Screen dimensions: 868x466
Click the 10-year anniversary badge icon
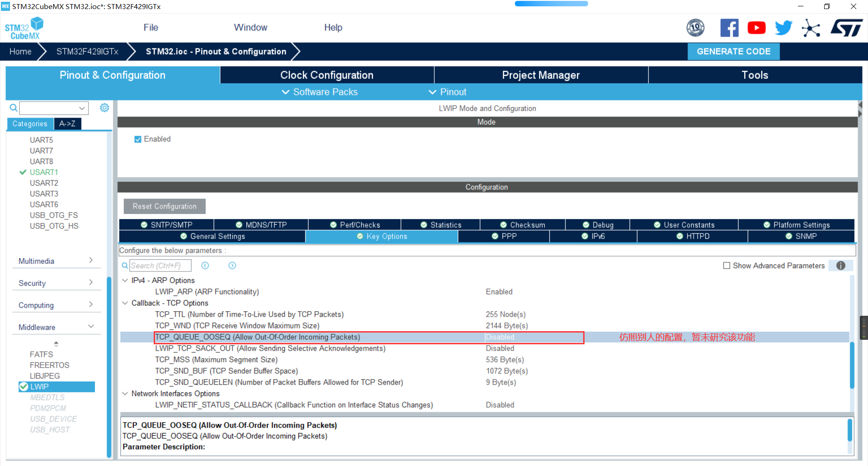click(695, 28)
